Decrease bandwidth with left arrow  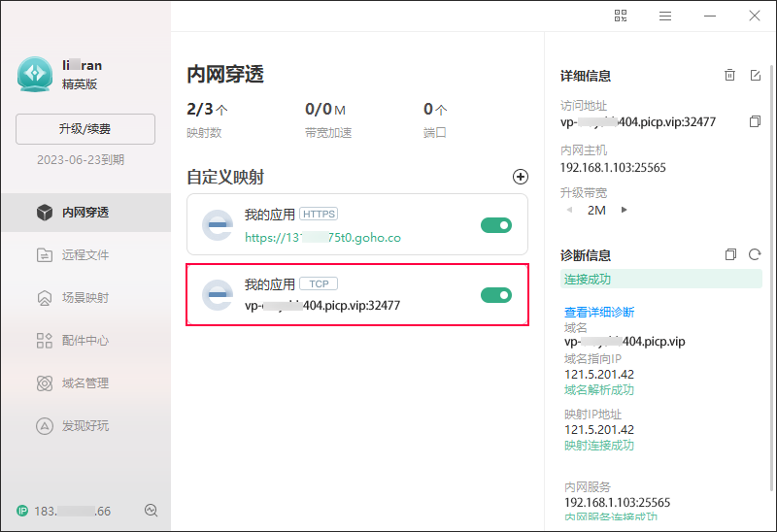(570, 210)
